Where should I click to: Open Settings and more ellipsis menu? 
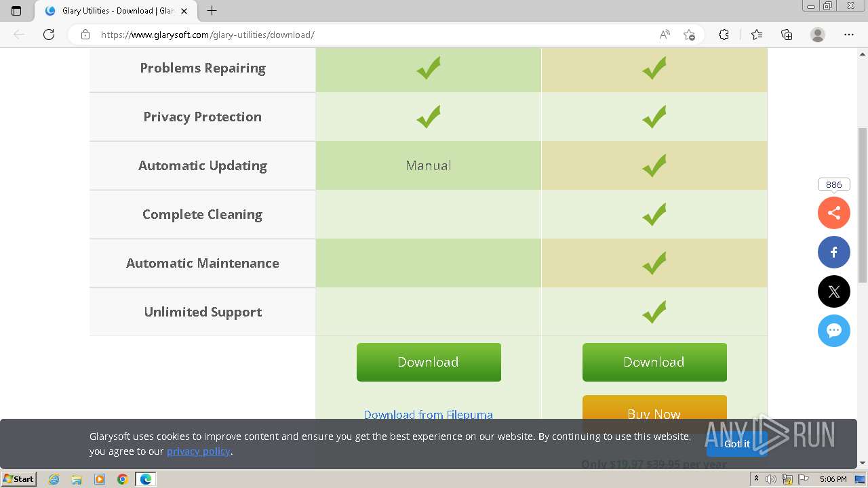849,35
